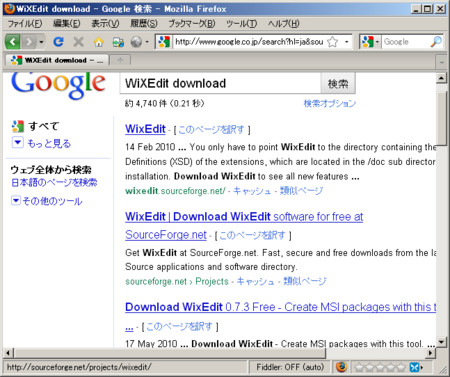Open the 編集(E) menu

point(66,24)
